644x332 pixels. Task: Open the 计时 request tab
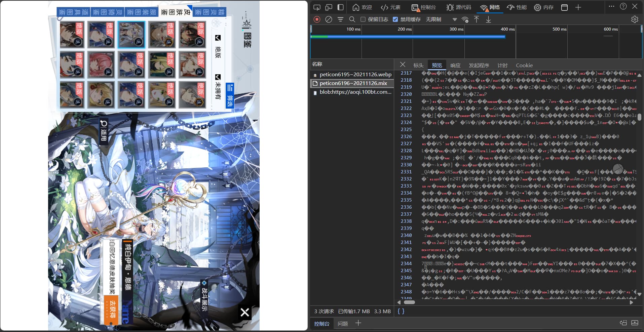point(502,65)
